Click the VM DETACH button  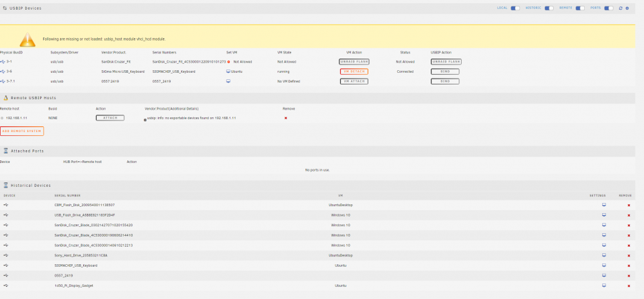coord(354,72)
